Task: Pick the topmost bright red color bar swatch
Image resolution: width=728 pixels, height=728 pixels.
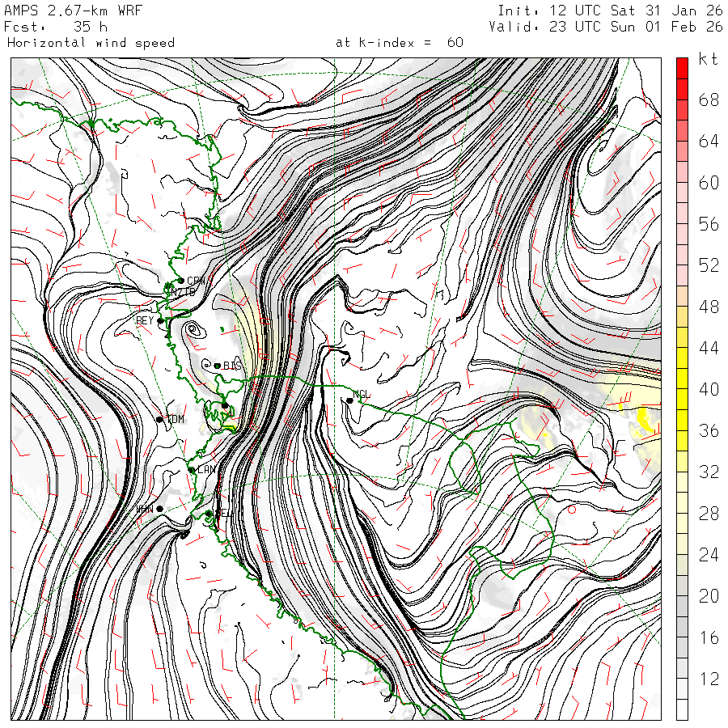Action: pyautogui.click(x=682, y=68)
